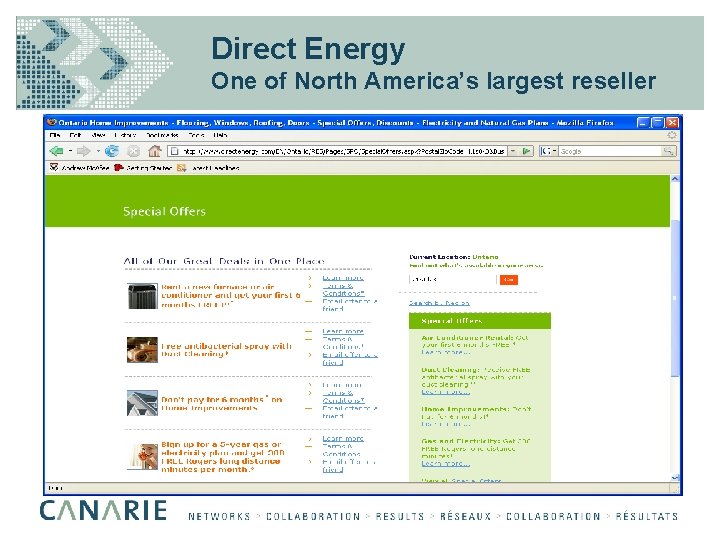
Task: Click the green Go arrow beside the address bar
Action: point(527,151)
